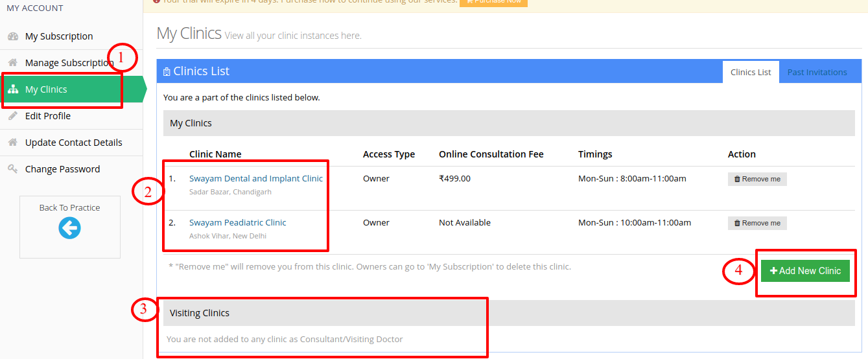
Task: Click the blue back arrow circle icon
Action: click(x=69, y=227)
